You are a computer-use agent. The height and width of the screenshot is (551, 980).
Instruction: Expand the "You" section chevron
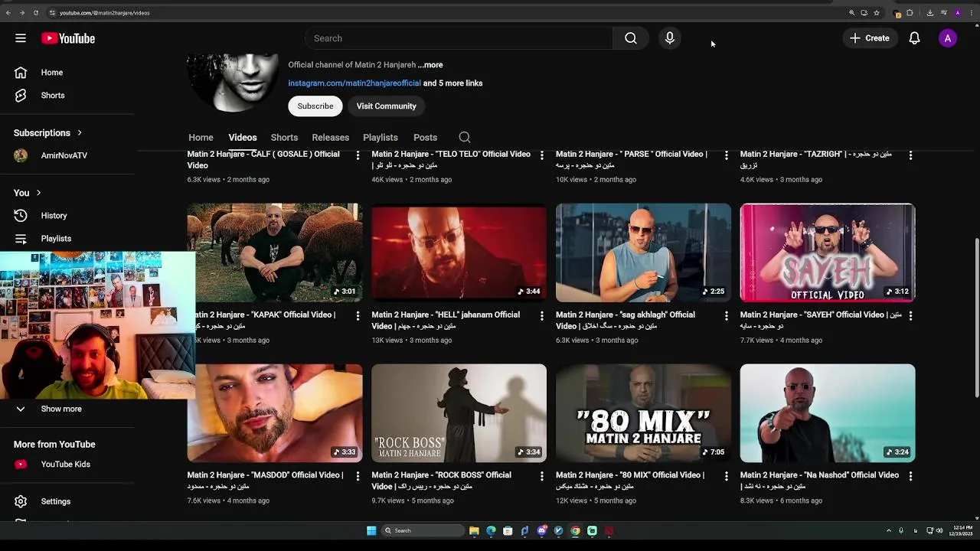(38, 193)
